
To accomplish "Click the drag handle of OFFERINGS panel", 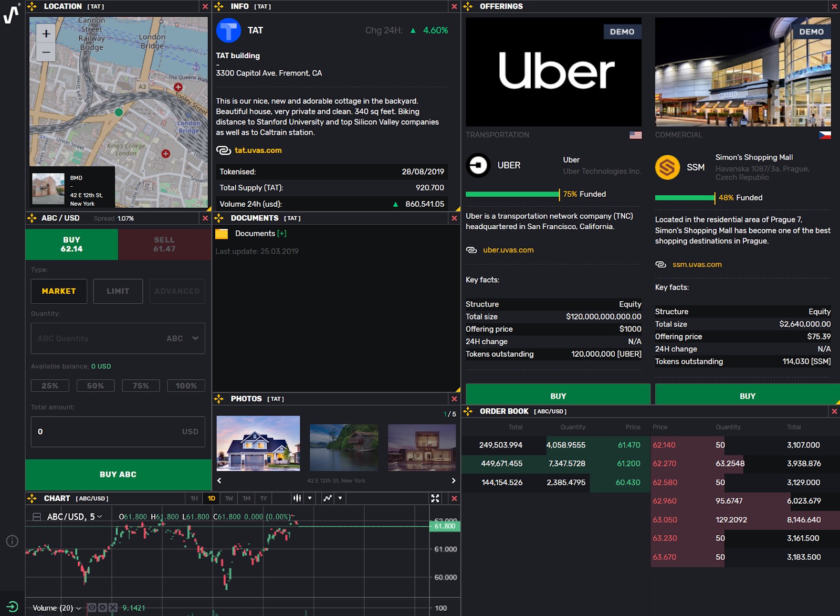I will (x=468, y=6).
